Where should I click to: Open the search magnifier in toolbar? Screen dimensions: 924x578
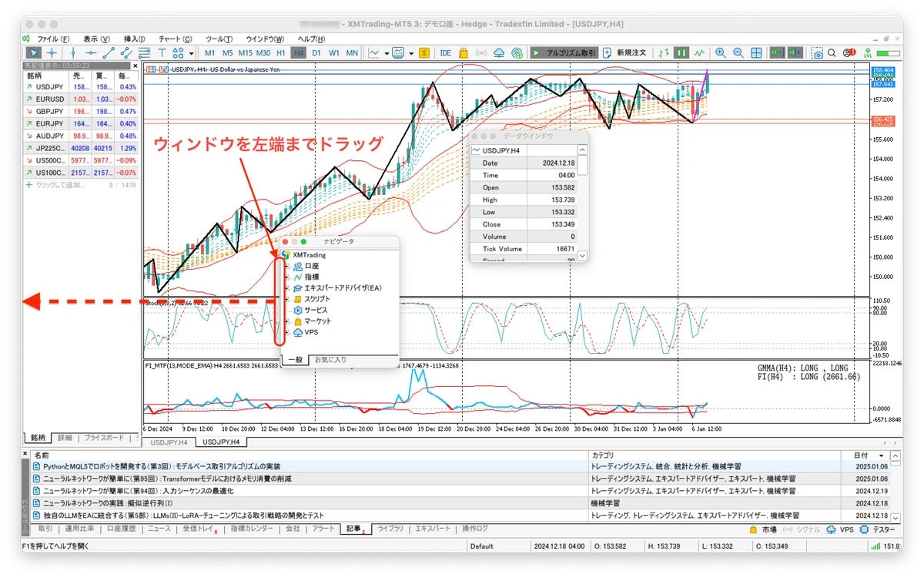pyautogui.click(x=832, y=53)
